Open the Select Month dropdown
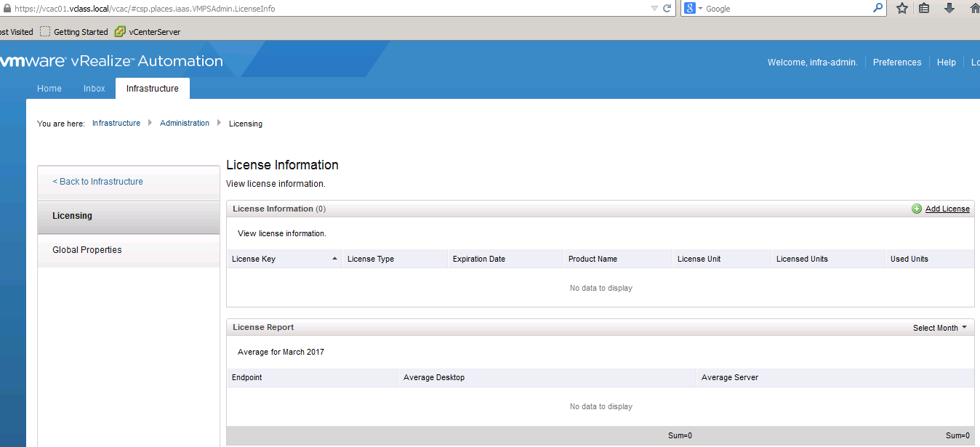Image resolution: width=980 pixels, height=447 pixels. (x=939, y=328)
